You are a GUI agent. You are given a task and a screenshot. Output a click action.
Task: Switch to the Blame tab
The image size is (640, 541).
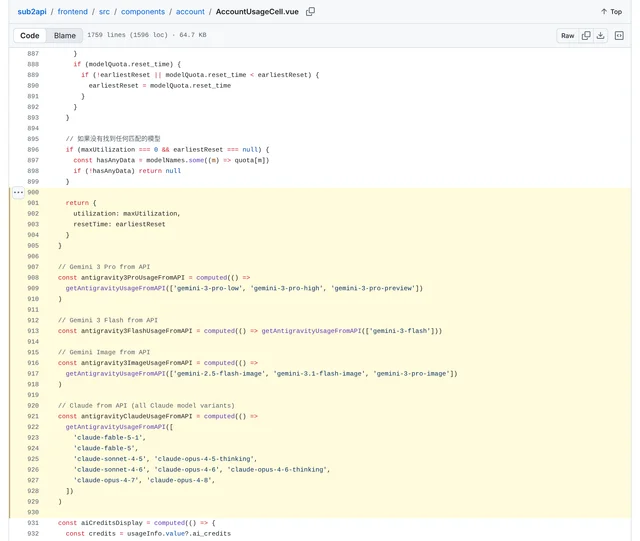pos(64,36)
